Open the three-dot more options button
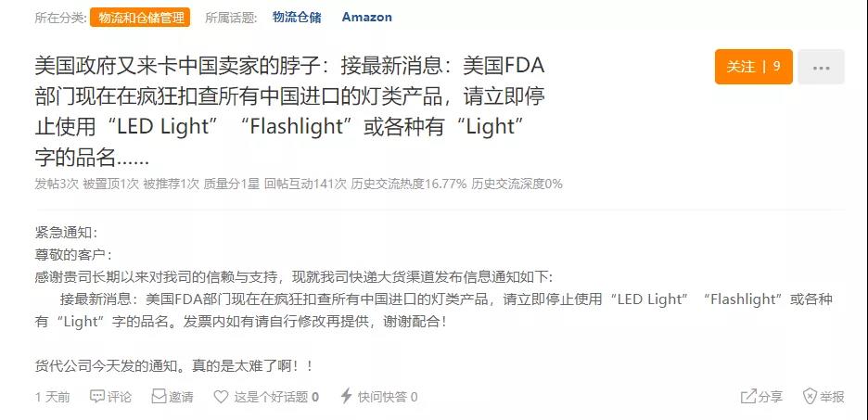Viewport: 868px width, 420px height. click(x=821, y=67)
